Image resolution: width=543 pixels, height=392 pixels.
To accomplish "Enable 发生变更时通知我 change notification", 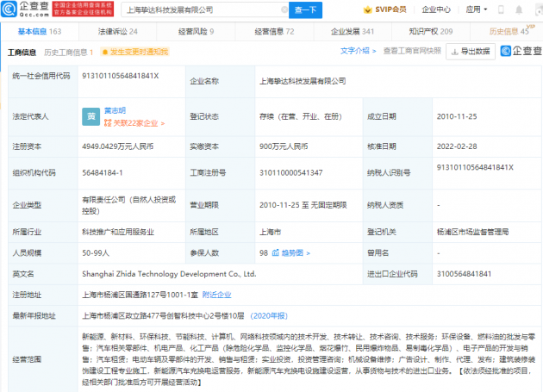I will coord(135,52).
